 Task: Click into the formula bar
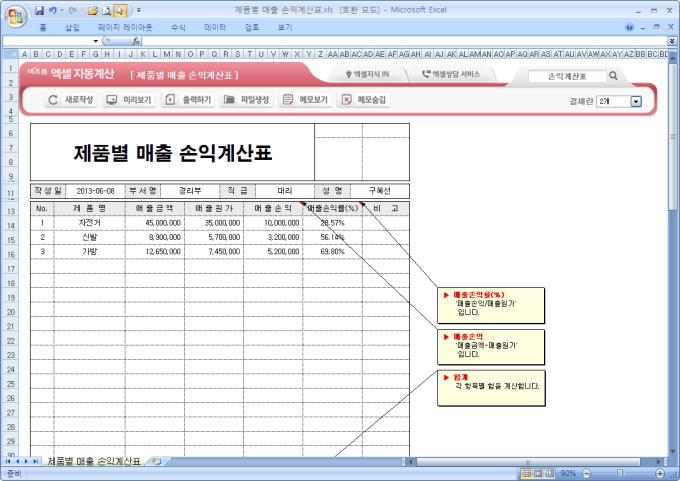click(405, 41)
